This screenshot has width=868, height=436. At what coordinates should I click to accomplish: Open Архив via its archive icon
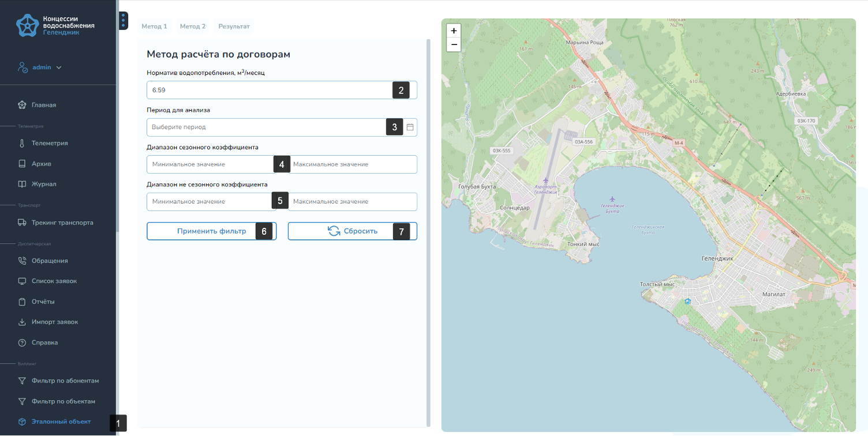(x=22, y=164)
